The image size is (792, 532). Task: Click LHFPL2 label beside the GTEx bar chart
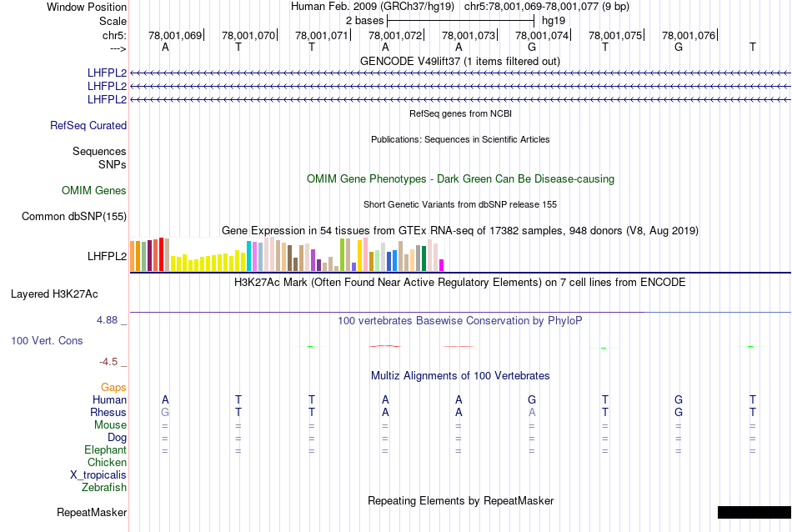107,256
